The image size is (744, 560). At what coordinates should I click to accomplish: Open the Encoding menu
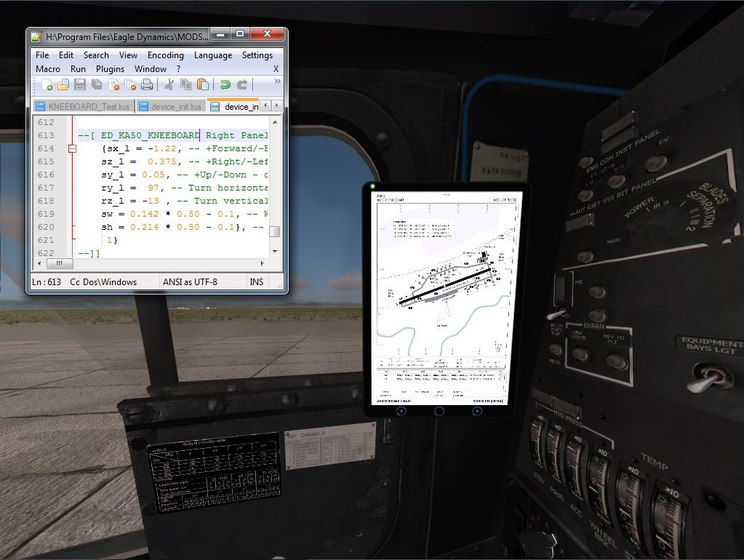click(x=165, y=55)
